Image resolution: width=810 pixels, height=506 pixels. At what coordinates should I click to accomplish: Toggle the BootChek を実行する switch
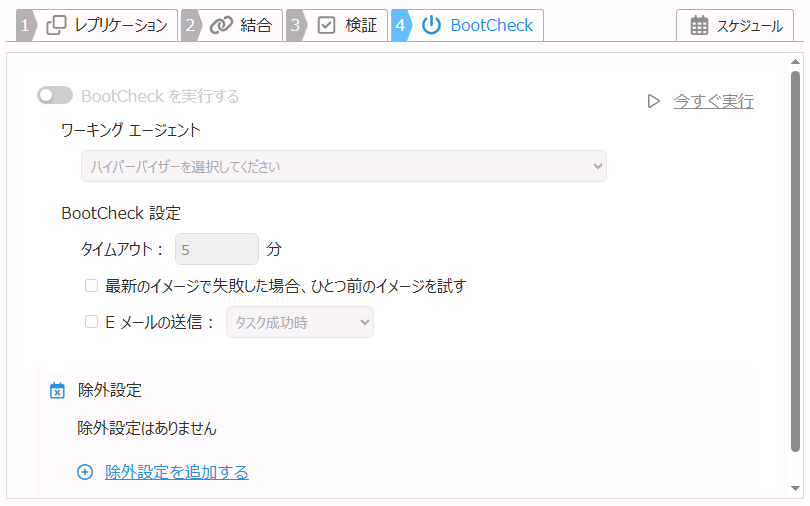click(x=55, y=96)
